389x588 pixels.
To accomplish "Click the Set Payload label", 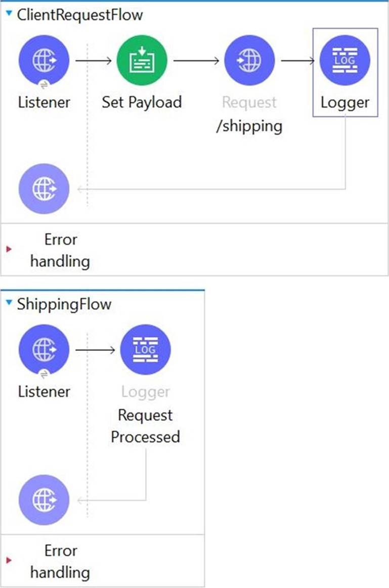I will (142, 102).
